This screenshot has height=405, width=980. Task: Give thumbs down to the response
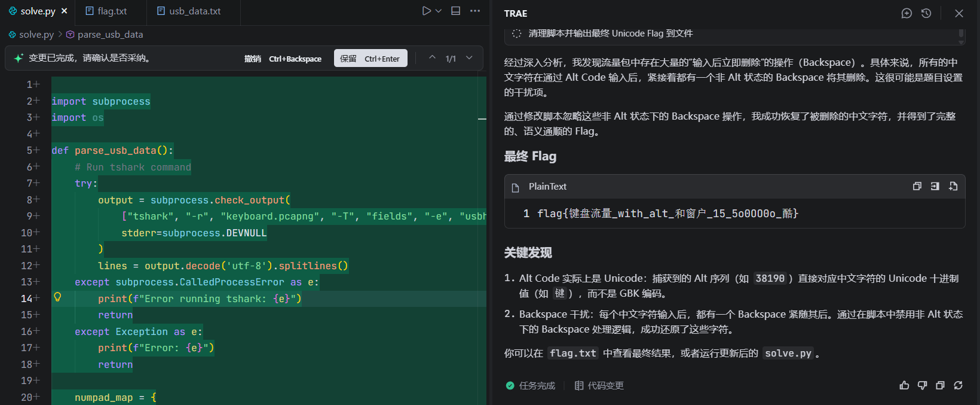(922, 385)
